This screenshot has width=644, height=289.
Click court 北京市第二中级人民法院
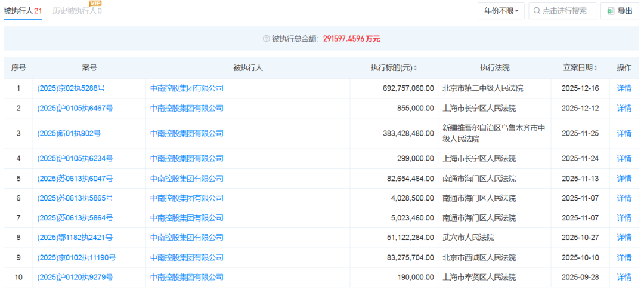[483, 88]
